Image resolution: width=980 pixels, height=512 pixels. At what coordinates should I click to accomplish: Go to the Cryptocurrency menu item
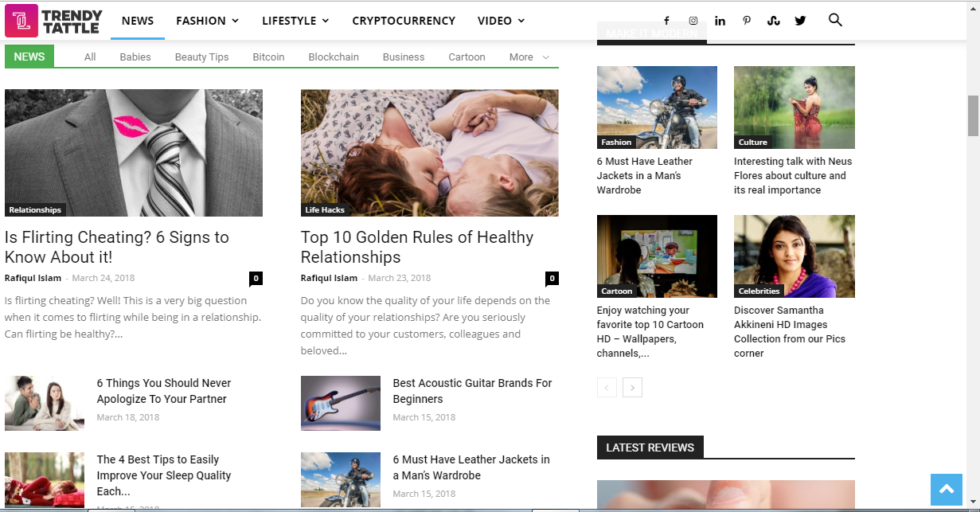coord(404,21)
